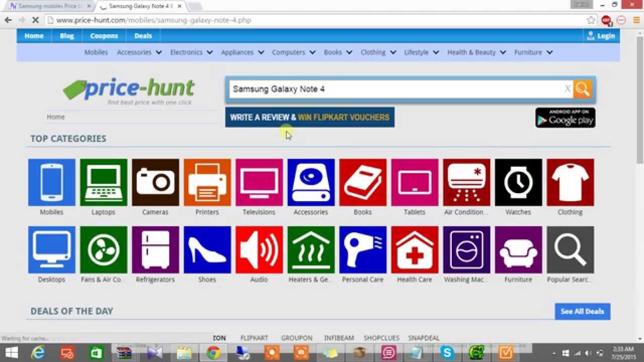
Task: Open the Popular Searches magnifier icon
Action: pyautogui.click(x=570, y=250)
